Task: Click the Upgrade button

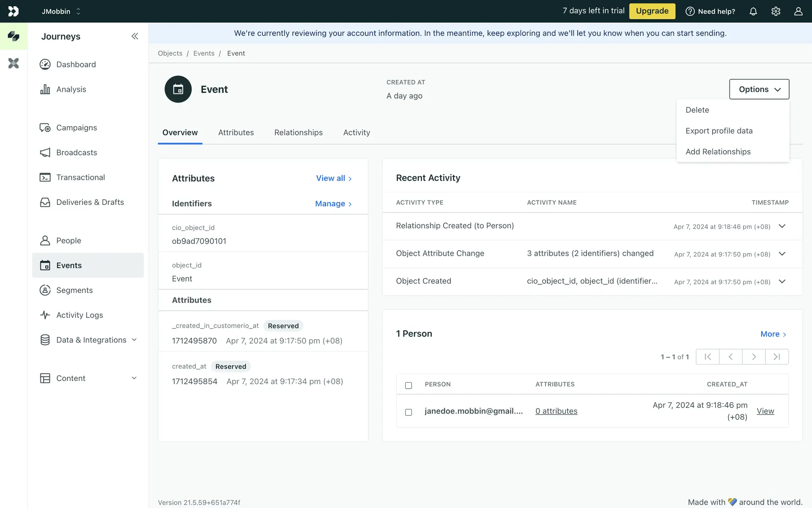Action: (x=652, y=11)
